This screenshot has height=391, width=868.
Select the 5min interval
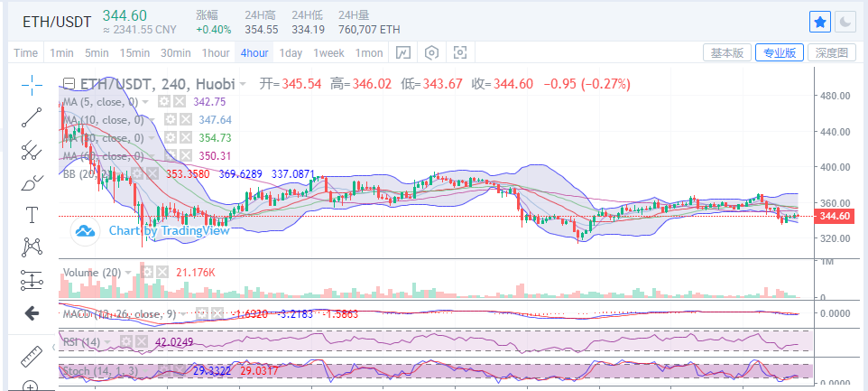click(x=97, y=53)
